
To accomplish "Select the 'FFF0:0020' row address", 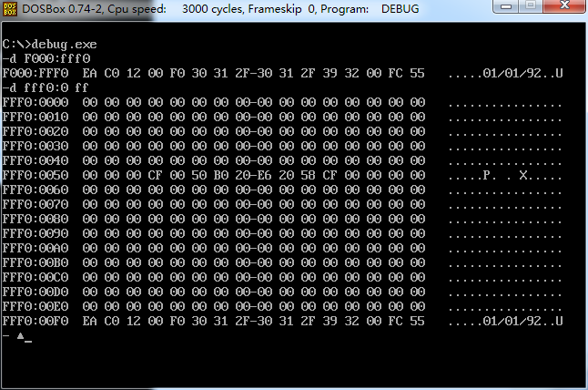I will click(x=35, y=132).
